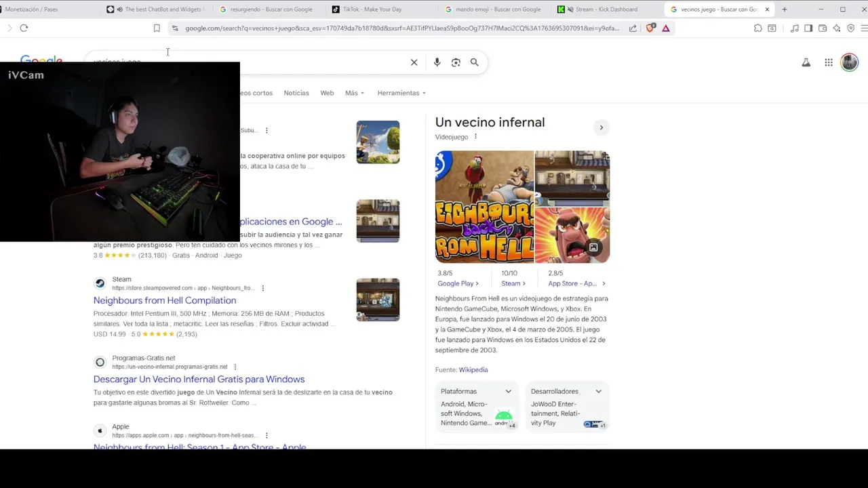Click the Programas-Gratis.net site name
Image resolution: width=868 pixels, height=488 pixels.
pos(143,358)
